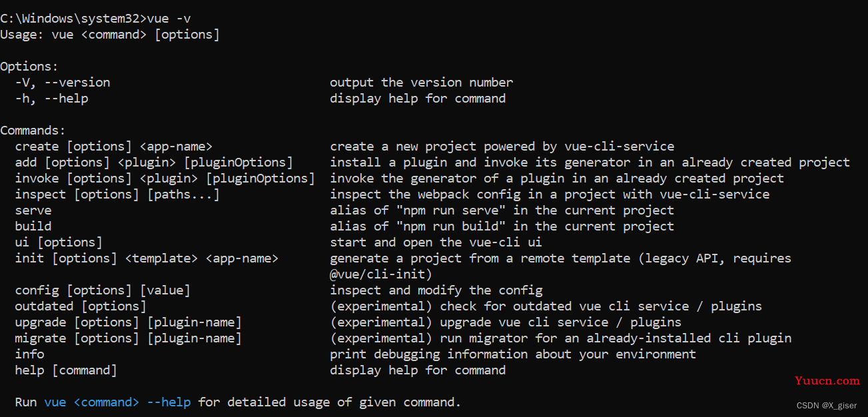This screenshot has height=417, width=868.
Task: Click the CSDN @X_giser watermark
Action: click(827, 405)
